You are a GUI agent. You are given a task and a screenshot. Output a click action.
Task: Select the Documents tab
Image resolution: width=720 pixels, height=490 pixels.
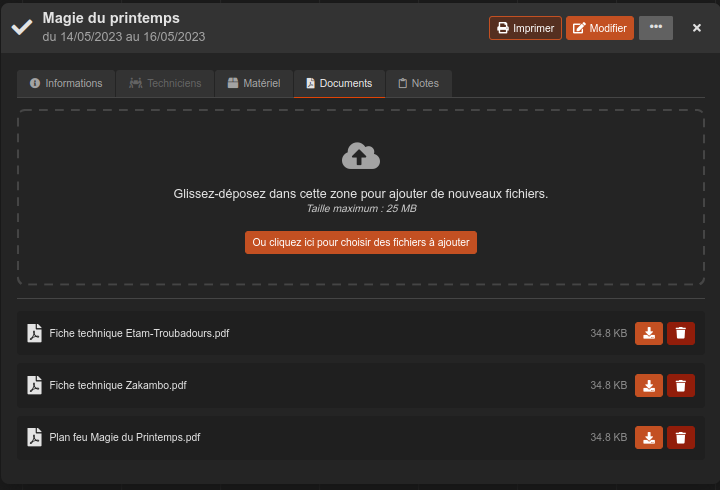coord(339,83)
